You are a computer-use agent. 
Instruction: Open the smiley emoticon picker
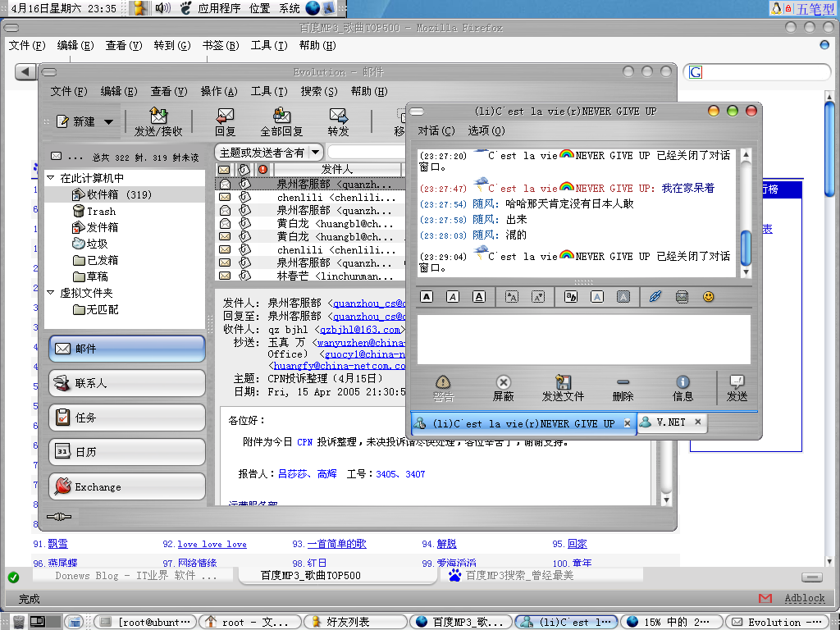pyautogui.click(x=708, y=297)
